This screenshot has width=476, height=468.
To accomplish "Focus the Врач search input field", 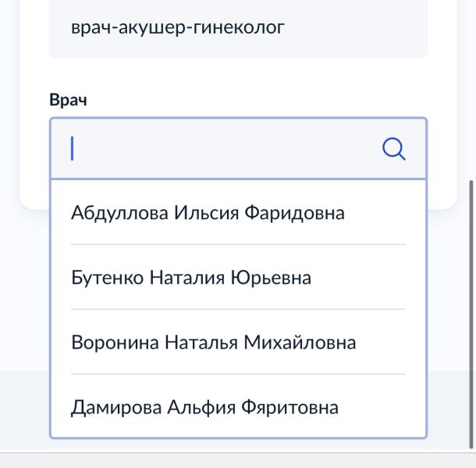I will (218, 149).
